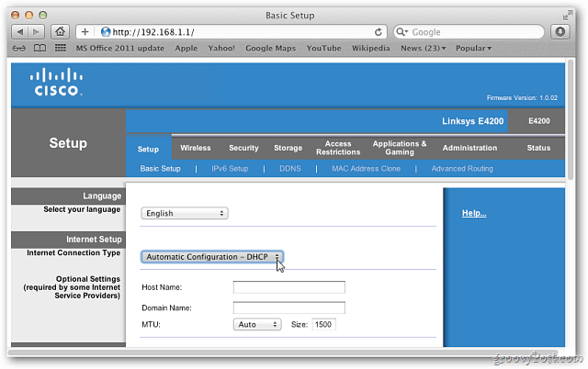Click the Cisco logo
588x369 pixels.
56,82
